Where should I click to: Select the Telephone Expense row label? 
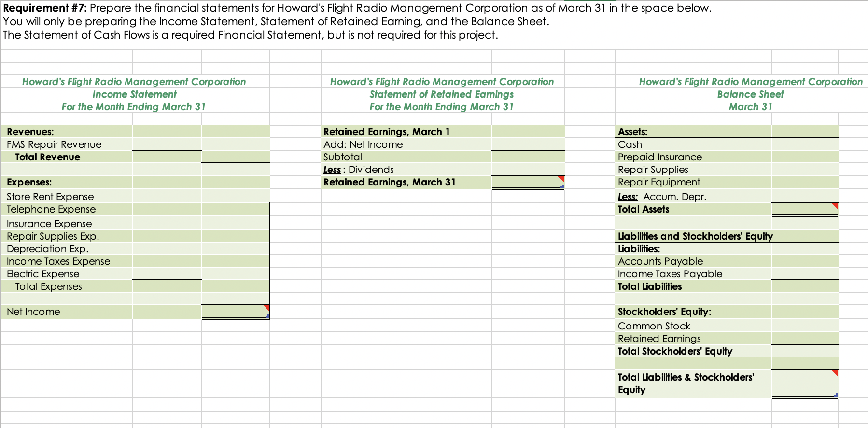(67, 209)
